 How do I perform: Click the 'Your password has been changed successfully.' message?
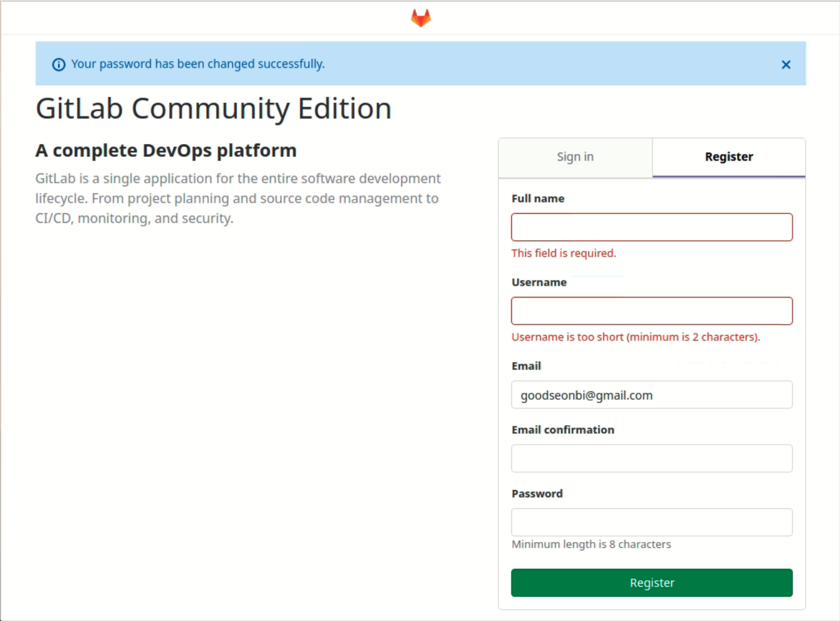[x=198, y=64]
